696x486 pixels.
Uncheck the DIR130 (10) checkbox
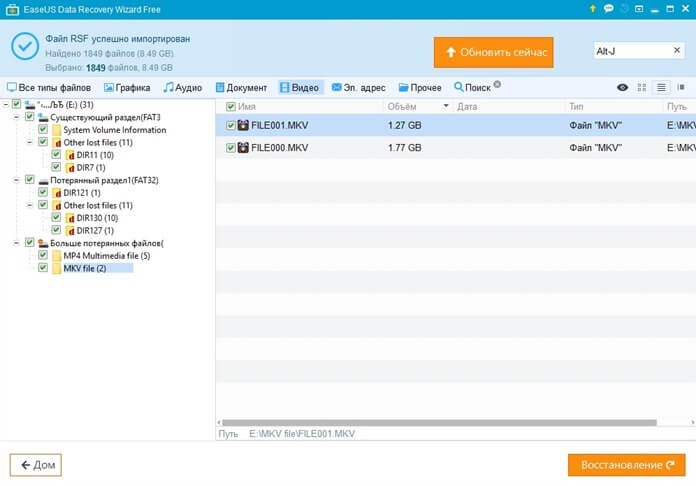[x=56, y=217]
